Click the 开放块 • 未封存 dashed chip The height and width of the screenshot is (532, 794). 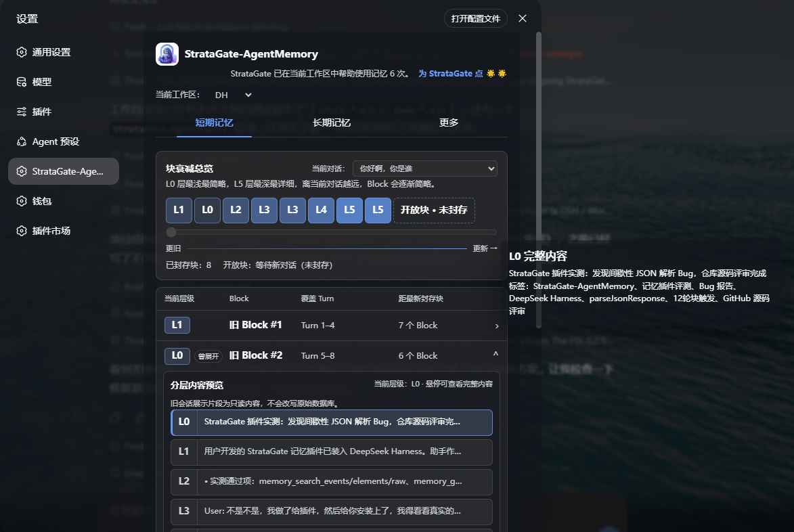point(434,210)
